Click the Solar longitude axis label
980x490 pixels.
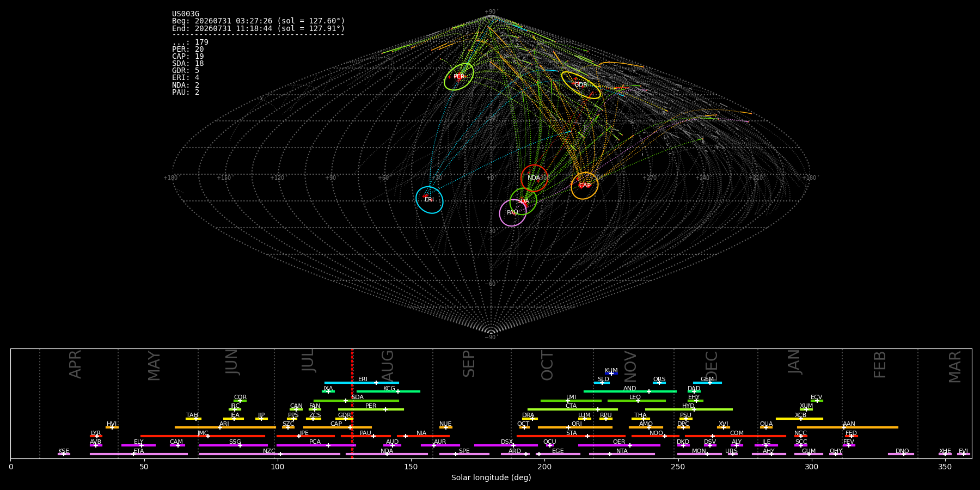pyautogui.click(x=491, y=478)
